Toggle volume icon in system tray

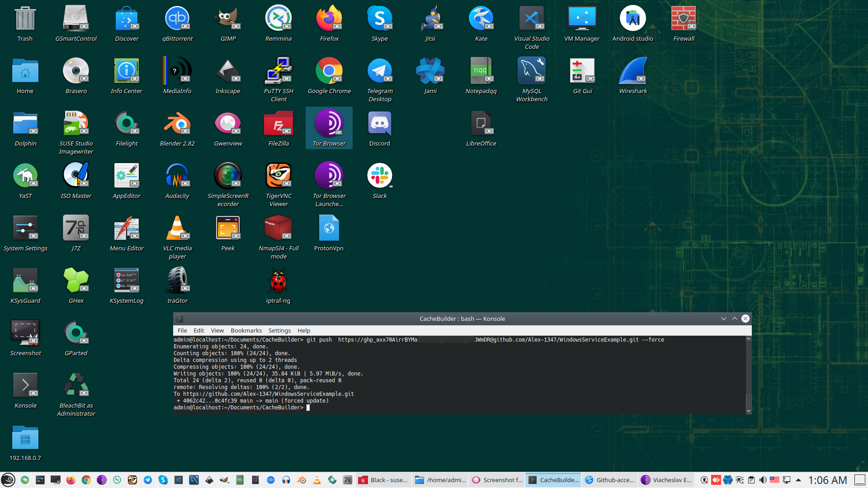[763, 480]
